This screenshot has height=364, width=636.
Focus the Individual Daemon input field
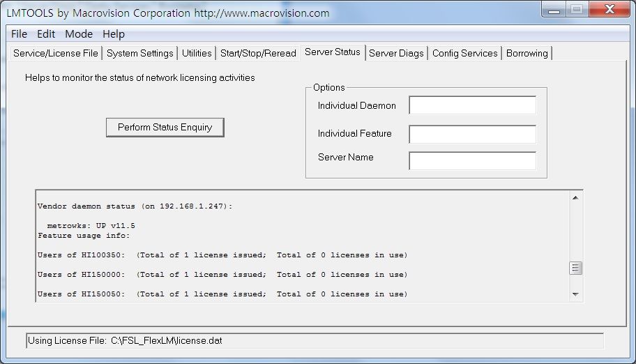[x=473, y=105]
